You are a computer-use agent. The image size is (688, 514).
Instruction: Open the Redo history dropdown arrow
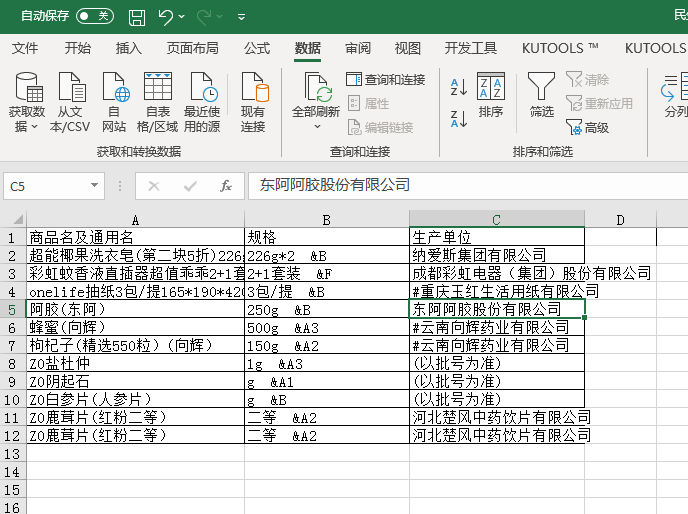pos(220,17)
